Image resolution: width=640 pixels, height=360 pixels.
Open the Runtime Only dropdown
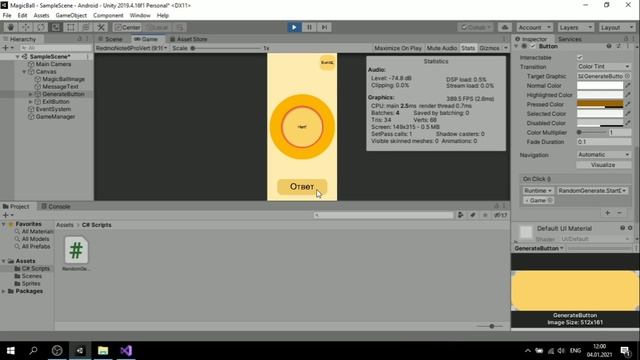pyautogui.click(x=538, y=191)
